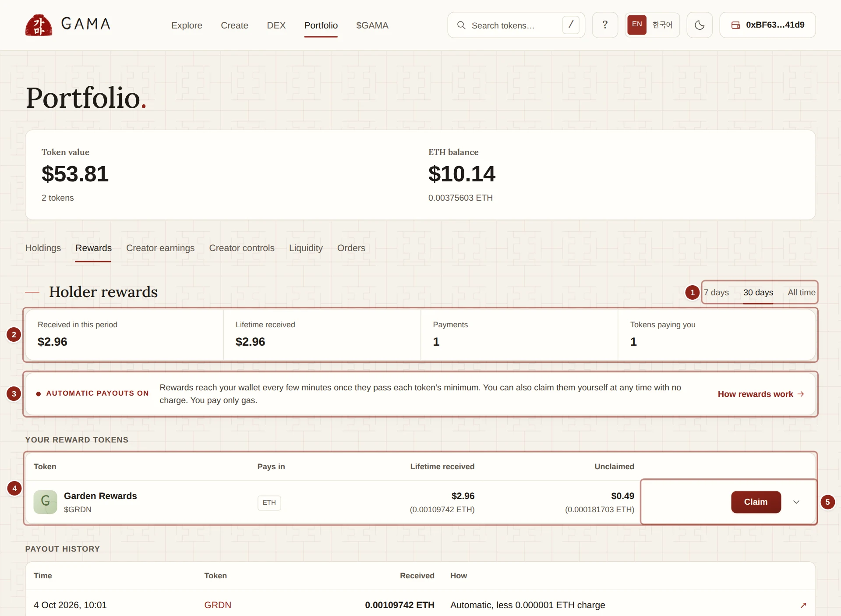This screenshot has width=841, height=616.
Task: Click the Garden Rewards G token avatar
Action: [46, 502]
